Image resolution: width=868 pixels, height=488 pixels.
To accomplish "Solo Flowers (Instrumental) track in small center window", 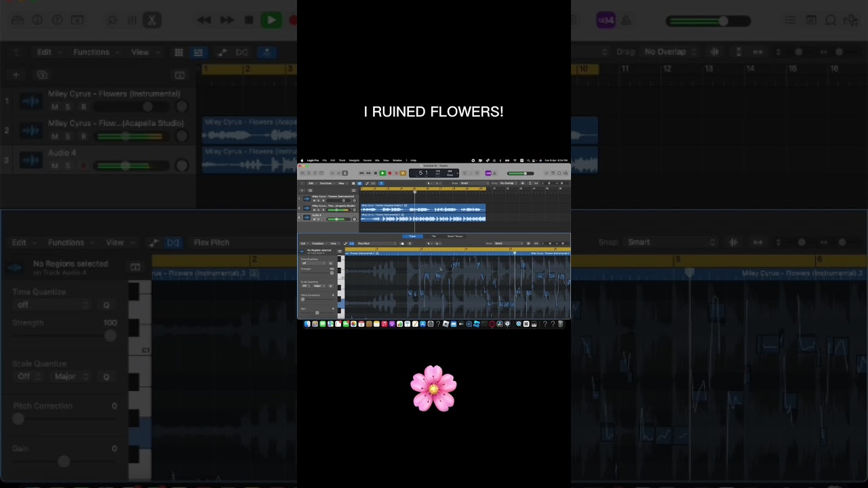I will pos(319,201).
